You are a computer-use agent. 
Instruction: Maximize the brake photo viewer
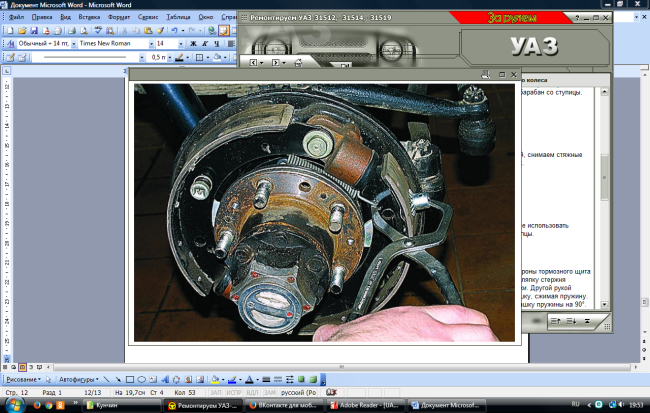pyautogui.click(x=502, y=75)
